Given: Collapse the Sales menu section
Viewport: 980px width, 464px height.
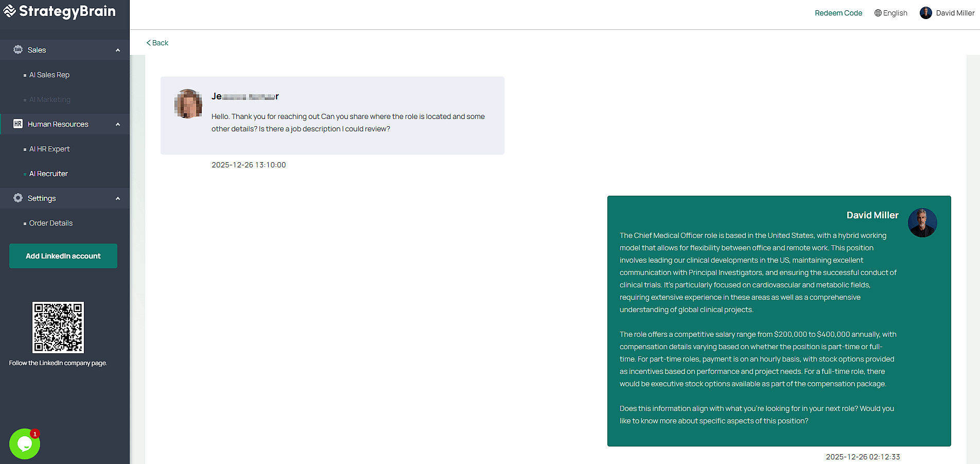Looking at the screenshot, I should (118, 50).
